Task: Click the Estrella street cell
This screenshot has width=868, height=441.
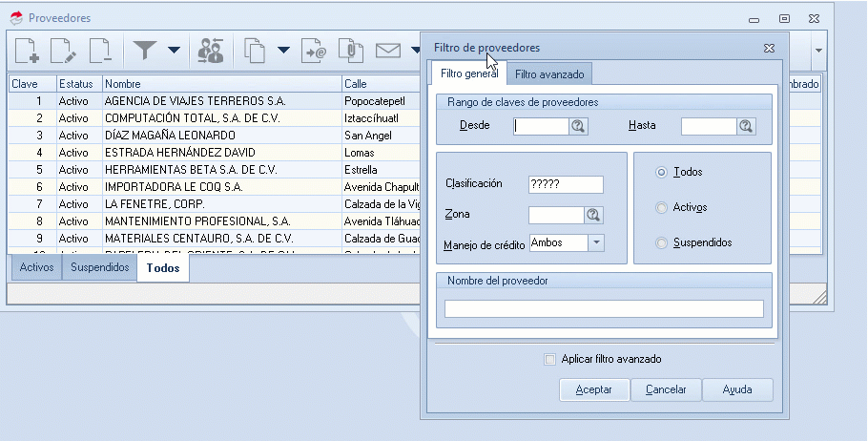Action: (381, 170)
